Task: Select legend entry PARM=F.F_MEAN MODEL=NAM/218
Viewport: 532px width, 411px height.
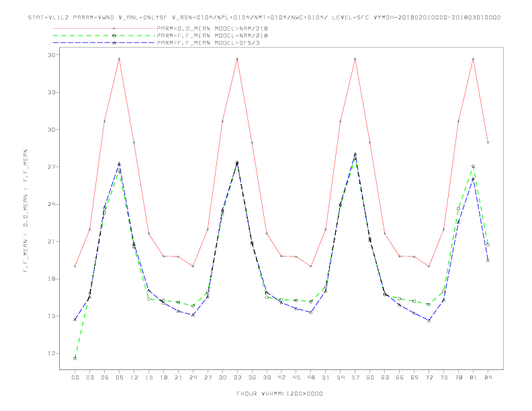Action: (x=212, y=36)
